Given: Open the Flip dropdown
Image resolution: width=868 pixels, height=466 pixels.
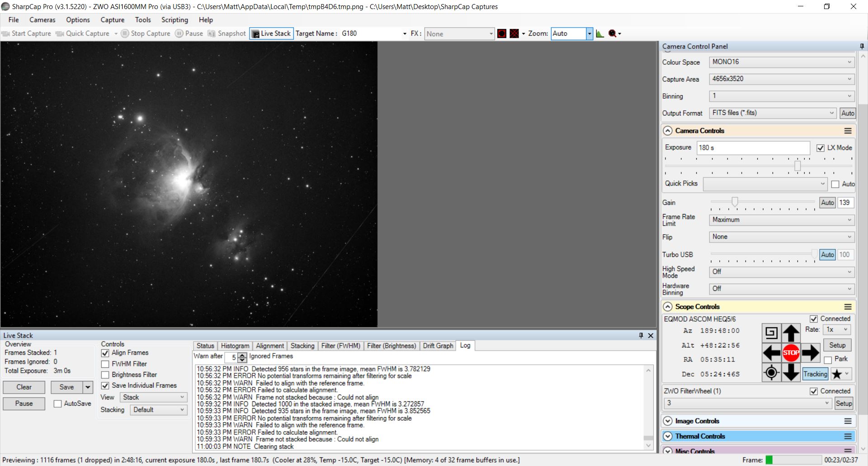Looking at the screenshot, I should [782, 237].
